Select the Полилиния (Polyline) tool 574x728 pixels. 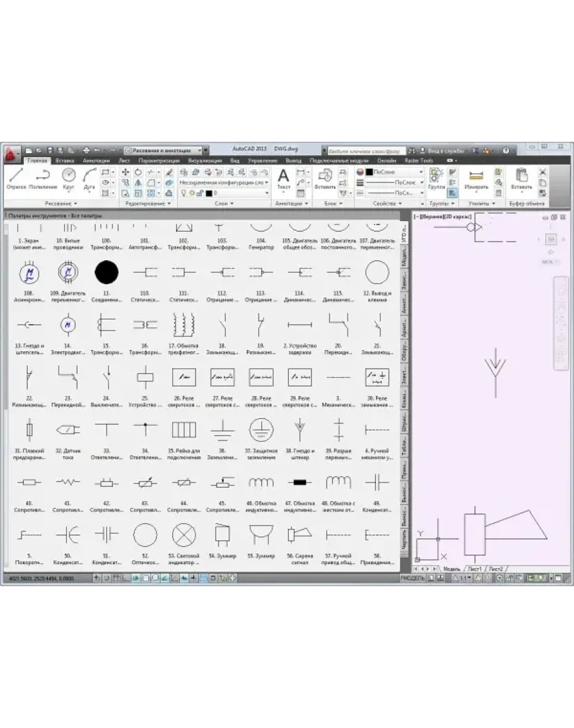[x=42, y=178]
